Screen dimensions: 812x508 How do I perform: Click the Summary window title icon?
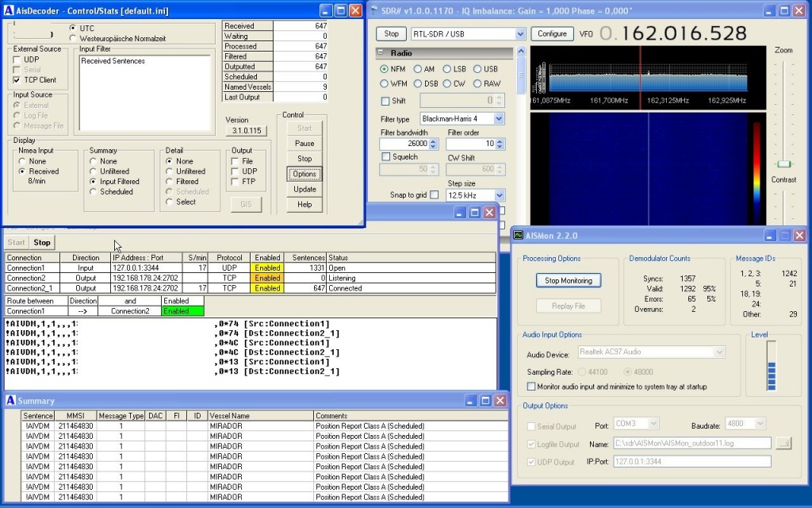tap(11, 401)
